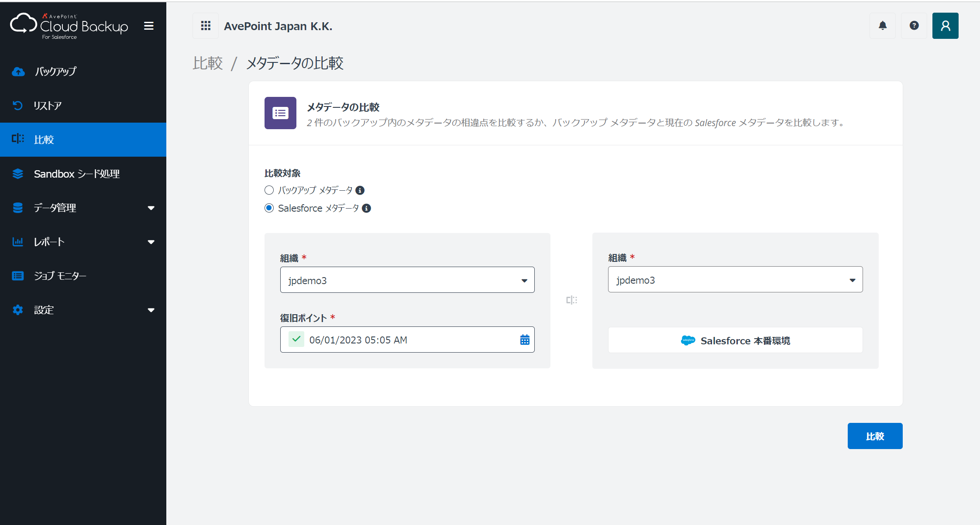Open the left 組織 jpdemo3 dropdown
This screenshot has width=980, height=525.
407,280
